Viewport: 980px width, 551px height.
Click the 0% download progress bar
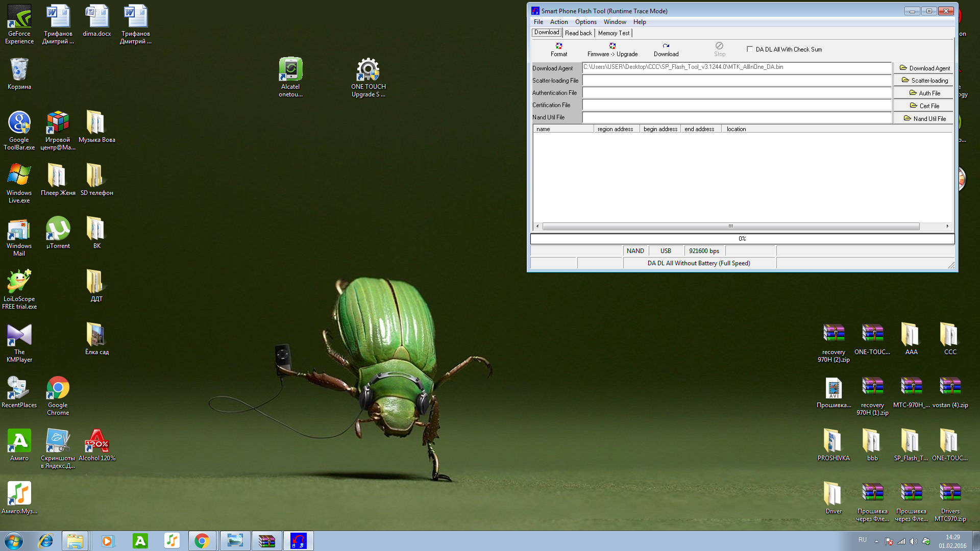click(742, 239)
